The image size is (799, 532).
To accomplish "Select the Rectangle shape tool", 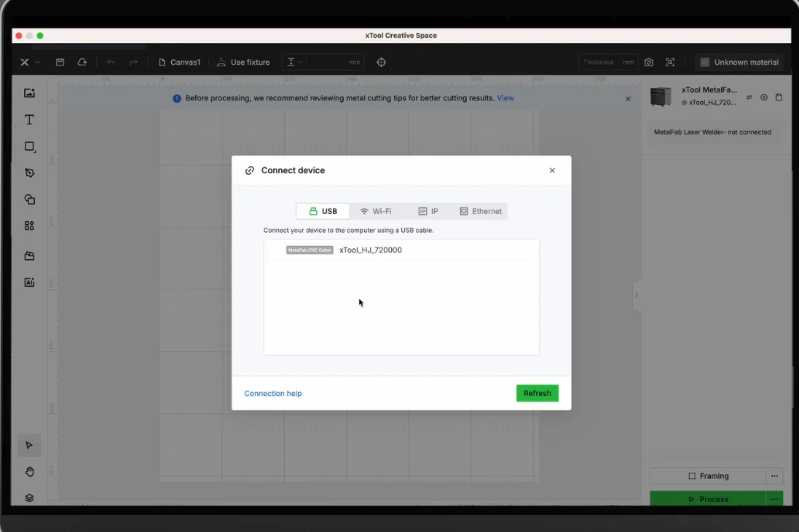I will [x=30, y=146].
